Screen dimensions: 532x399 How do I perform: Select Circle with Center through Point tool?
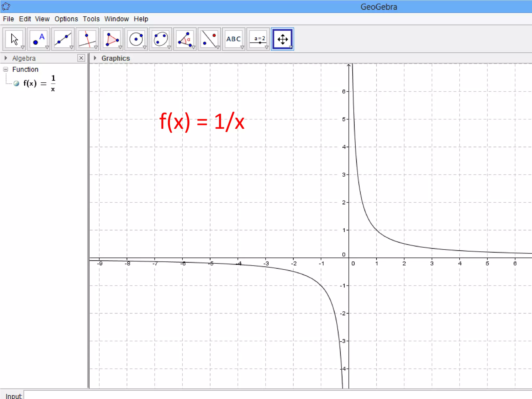tap(136, 39)
